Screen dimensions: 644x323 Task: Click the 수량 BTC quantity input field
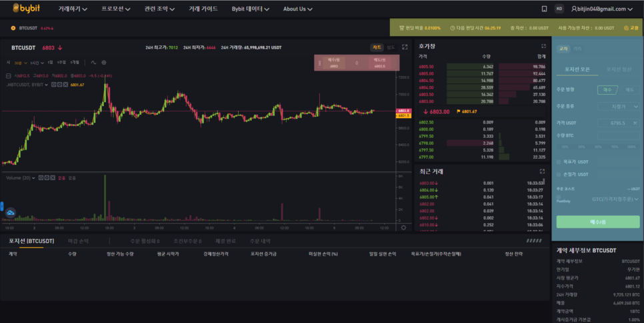618,135
